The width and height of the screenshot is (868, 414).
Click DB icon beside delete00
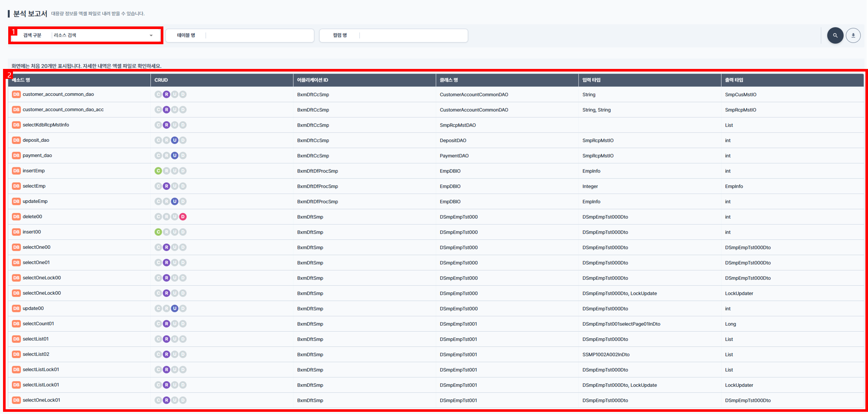(x=16, y=216)
